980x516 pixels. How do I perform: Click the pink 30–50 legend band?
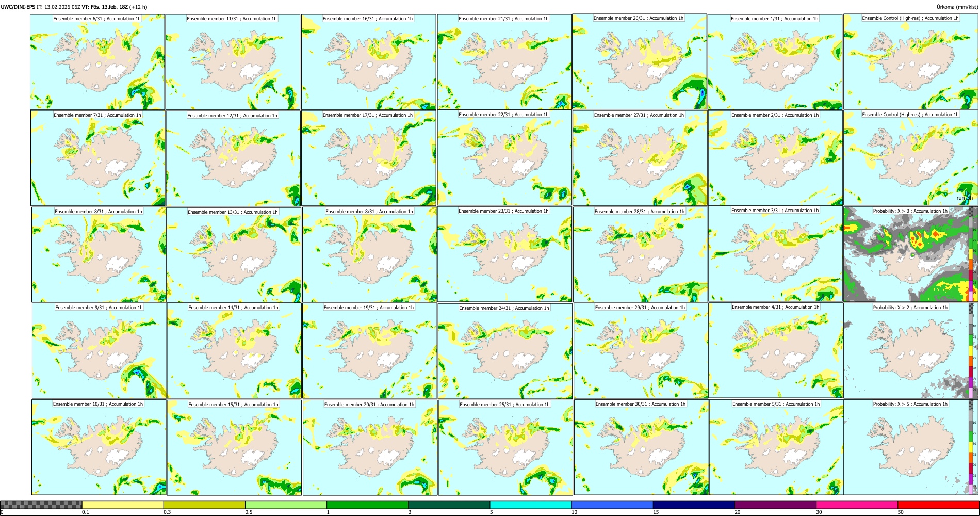(857, 505)
